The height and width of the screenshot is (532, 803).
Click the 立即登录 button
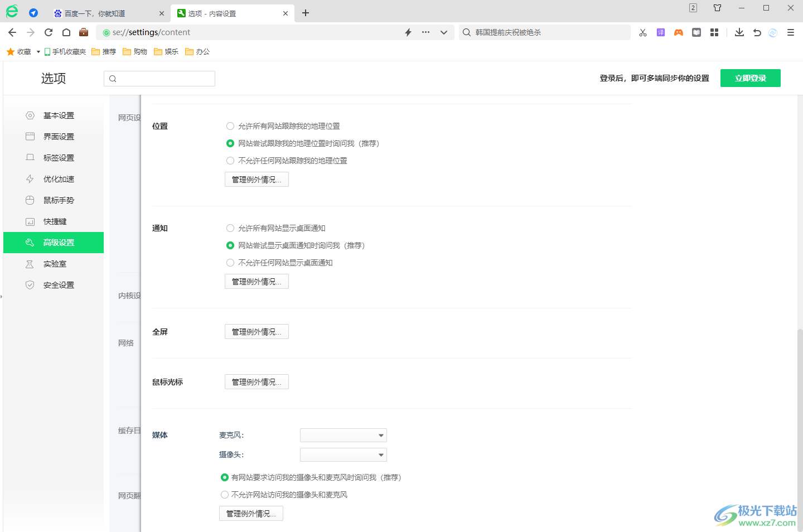(751, 78)
